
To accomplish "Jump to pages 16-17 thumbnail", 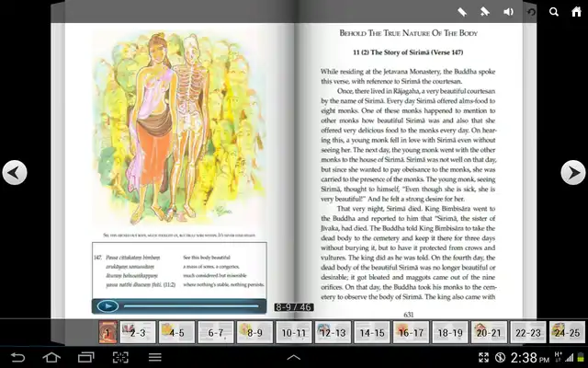I will [411, 332].
